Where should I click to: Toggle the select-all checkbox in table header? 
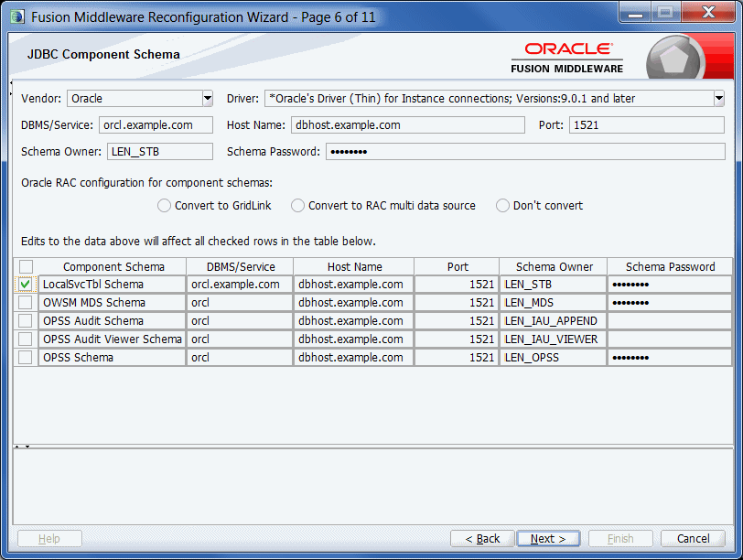(x=26, y=267)
